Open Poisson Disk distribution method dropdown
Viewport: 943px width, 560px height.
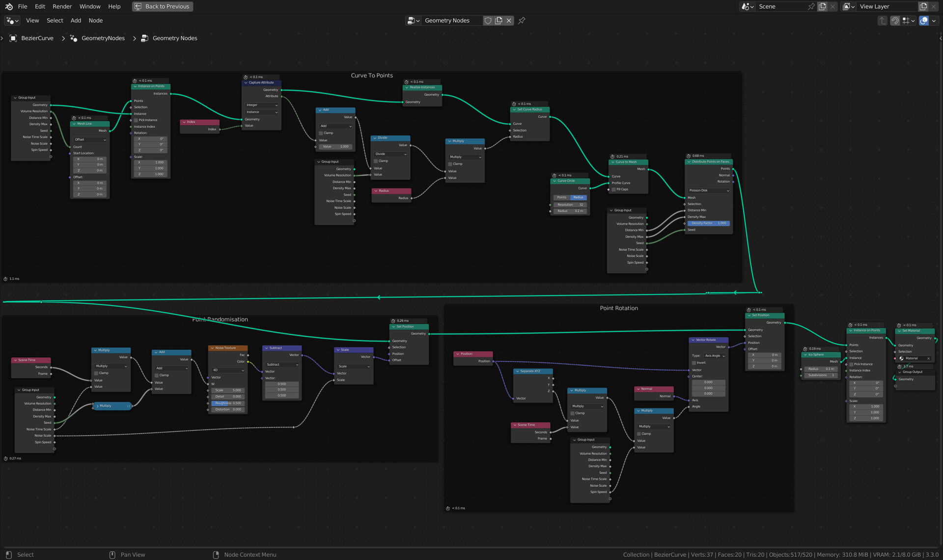(709, 190)
